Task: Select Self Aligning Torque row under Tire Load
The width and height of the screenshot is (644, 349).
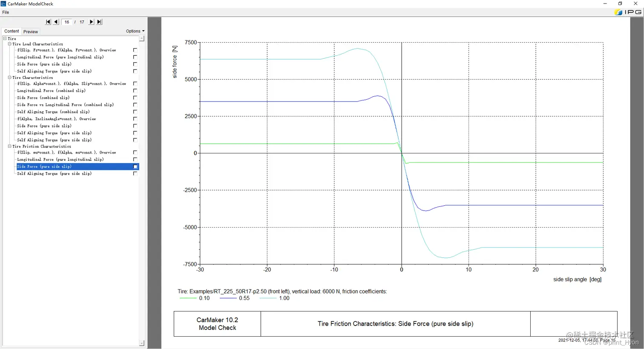Action: pyautogui.click(x=54, y=71)
